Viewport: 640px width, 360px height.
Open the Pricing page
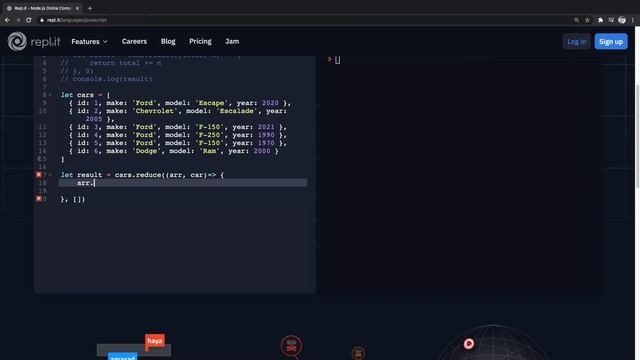(x=200, y=41)
